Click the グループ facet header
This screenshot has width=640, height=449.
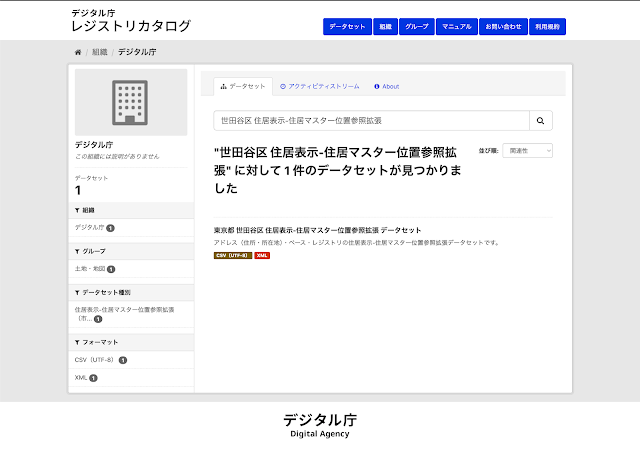click(131, 251)
